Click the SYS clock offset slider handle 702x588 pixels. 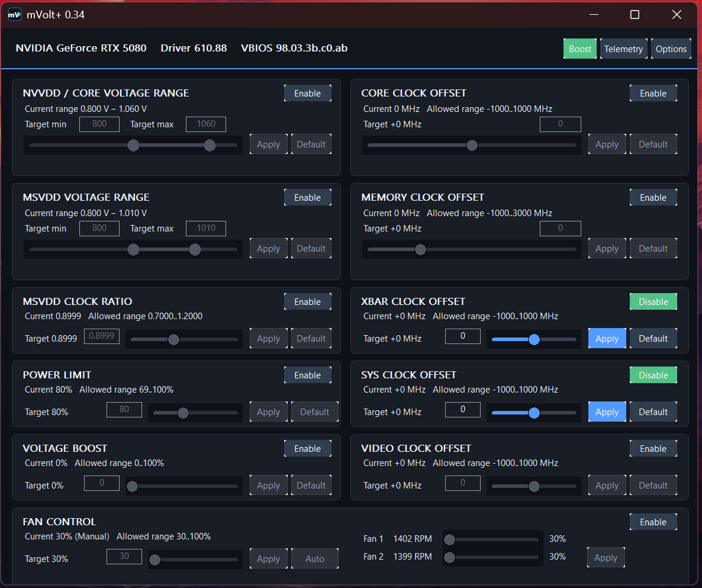[534, 413]
